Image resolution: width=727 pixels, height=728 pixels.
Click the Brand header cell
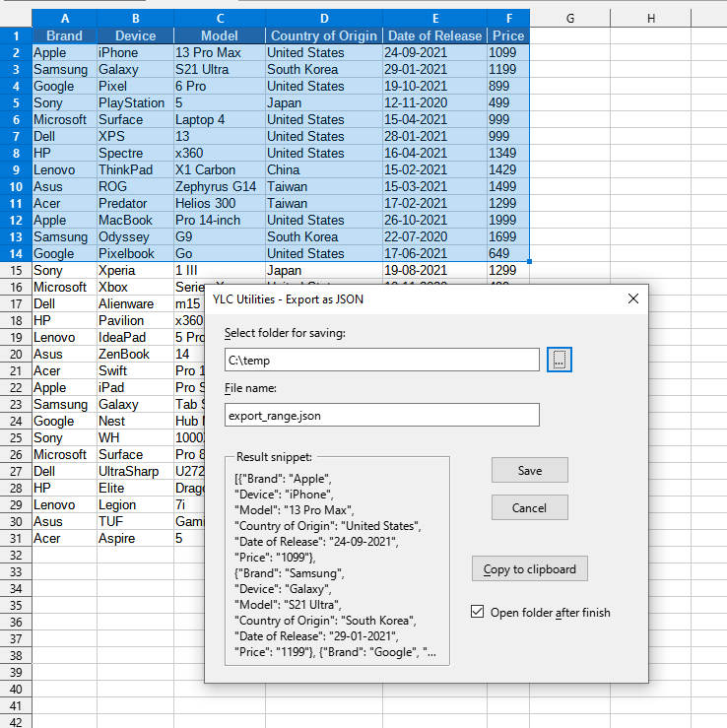pos(65,35)
